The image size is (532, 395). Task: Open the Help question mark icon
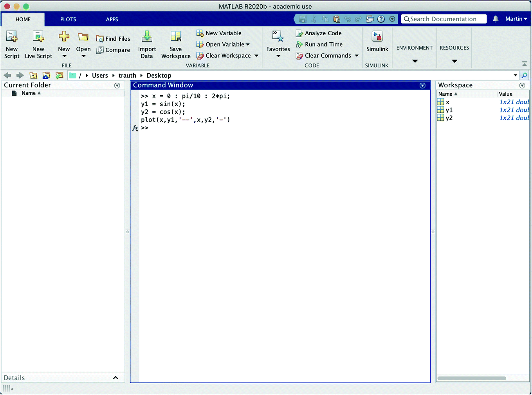[381, 19]
